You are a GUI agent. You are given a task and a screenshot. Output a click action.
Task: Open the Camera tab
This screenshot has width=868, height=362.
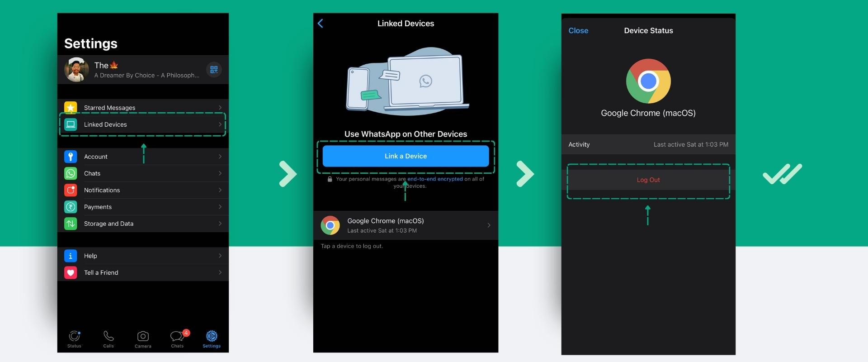143,336
